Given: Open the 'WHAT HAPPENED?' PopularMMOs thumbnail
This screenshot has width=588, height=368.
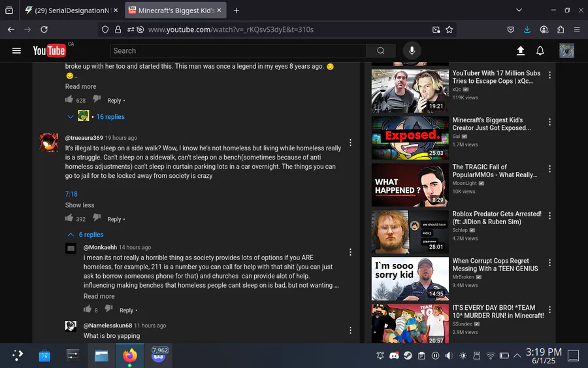Looking at the screenshot, I should coord(410,184).
